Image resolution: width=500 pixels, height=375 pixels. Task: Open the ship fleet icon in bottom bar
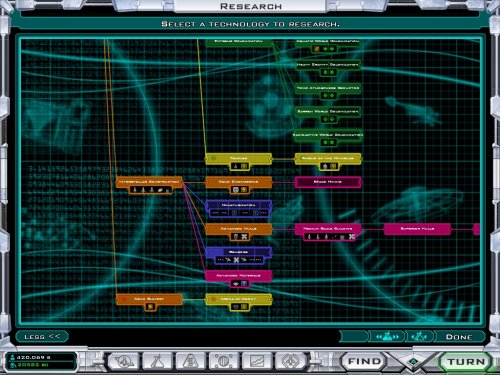124,361
